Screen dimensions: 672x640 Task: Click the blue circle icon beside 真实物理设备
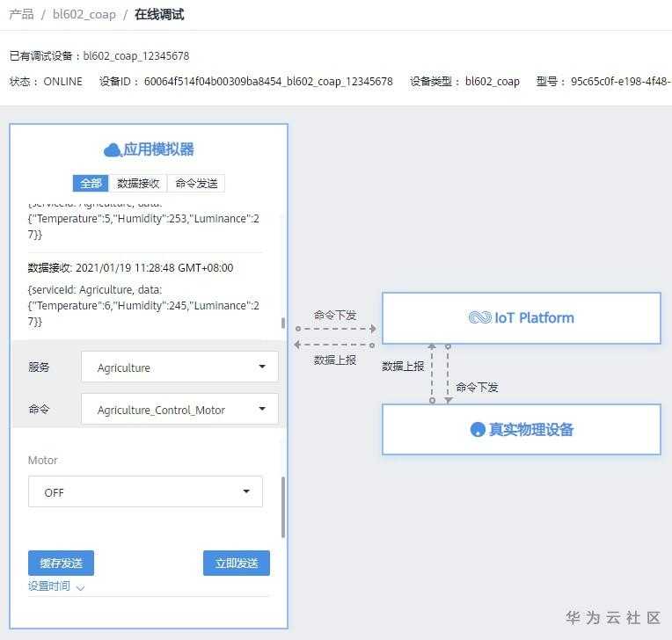tap(478, 430)
